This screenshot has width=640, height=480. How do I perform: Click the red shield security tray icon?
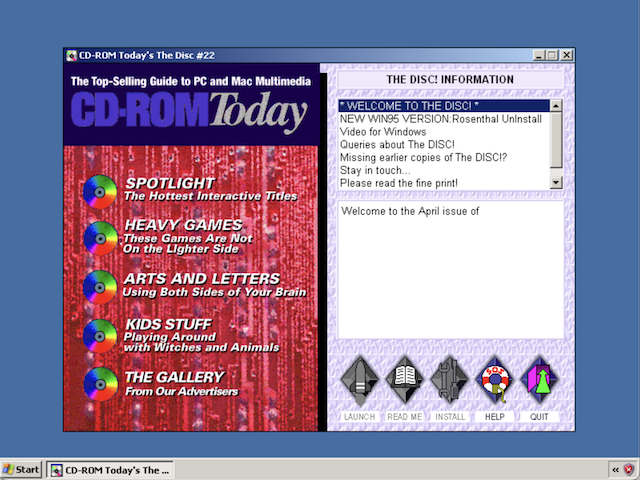(629, 470)
